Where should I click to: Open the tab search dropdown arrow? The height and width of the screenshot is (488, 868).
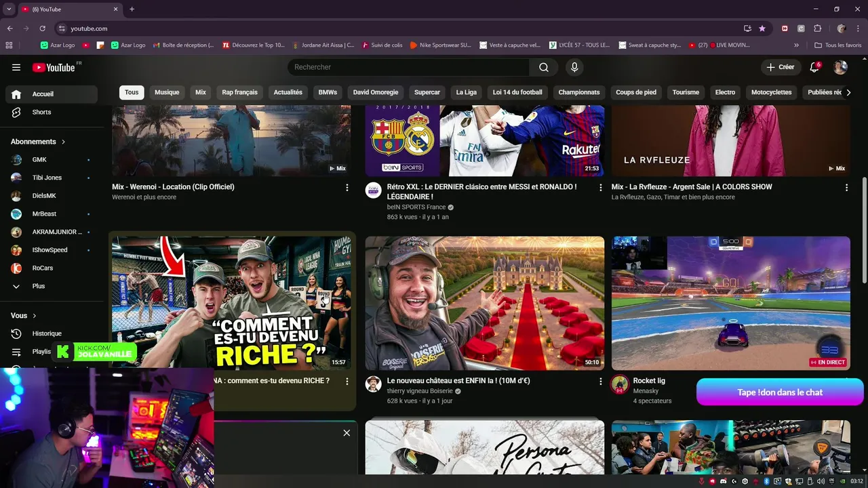pyautogui.click(x=9, y=9)
